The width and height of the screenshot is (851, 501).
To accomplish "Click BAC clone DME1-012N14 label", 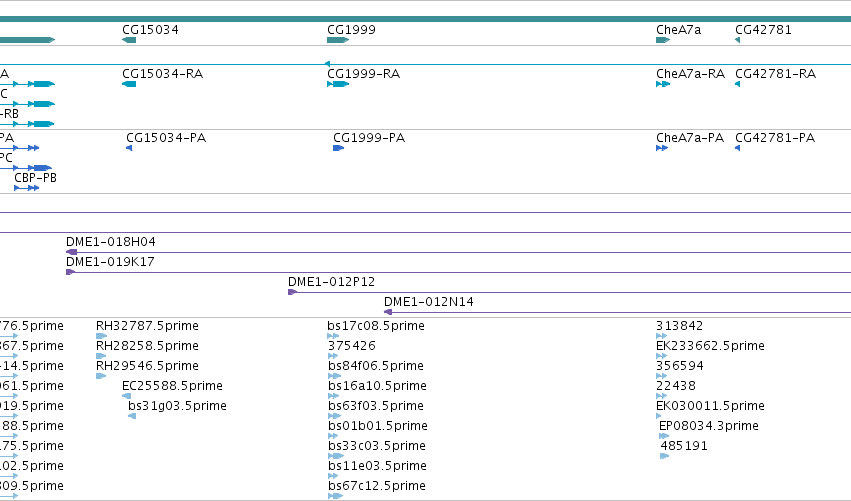I will [429, 302].
